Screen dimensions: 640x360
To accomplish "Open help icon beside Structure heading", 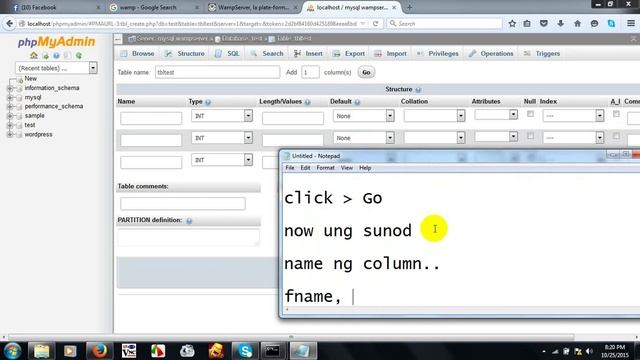I will pyautogui.click(x=418, y=89).
